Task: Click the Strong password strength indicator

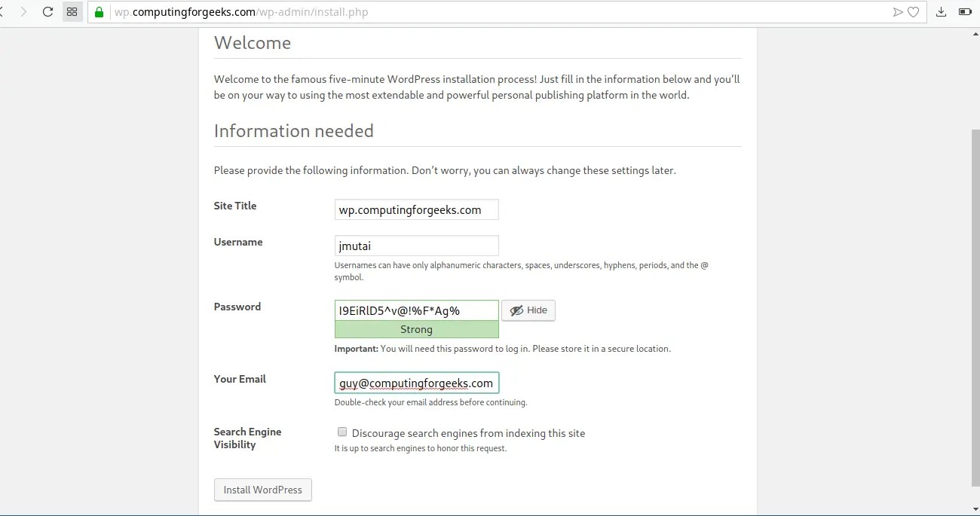Action: [416, 330]
